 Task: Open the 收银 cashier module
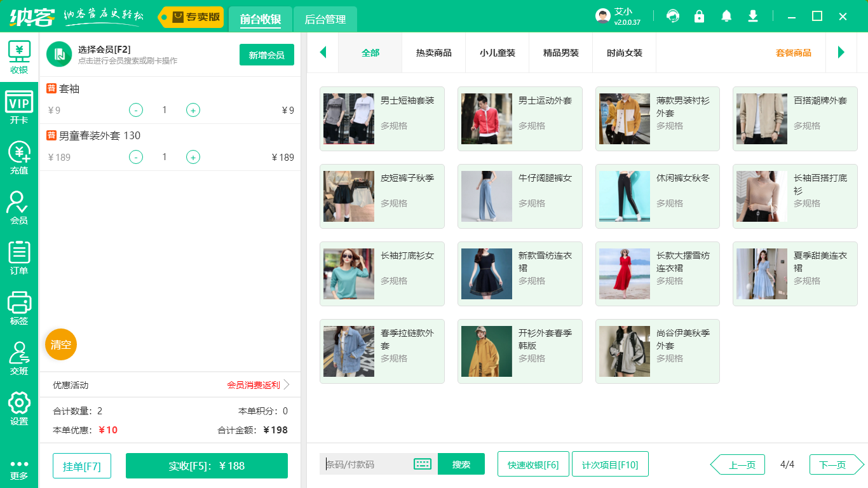click(19, 57)
